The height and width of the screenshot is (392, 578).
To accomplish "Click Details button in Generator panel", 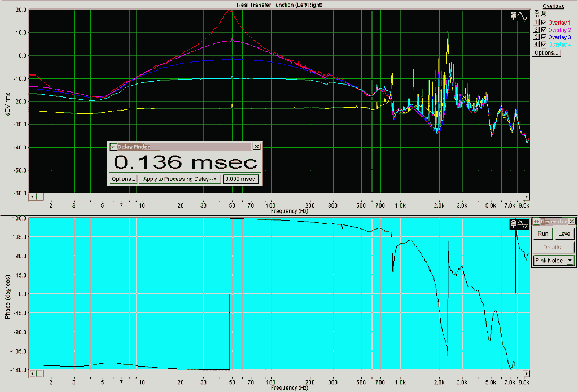I will pos(554,247).
